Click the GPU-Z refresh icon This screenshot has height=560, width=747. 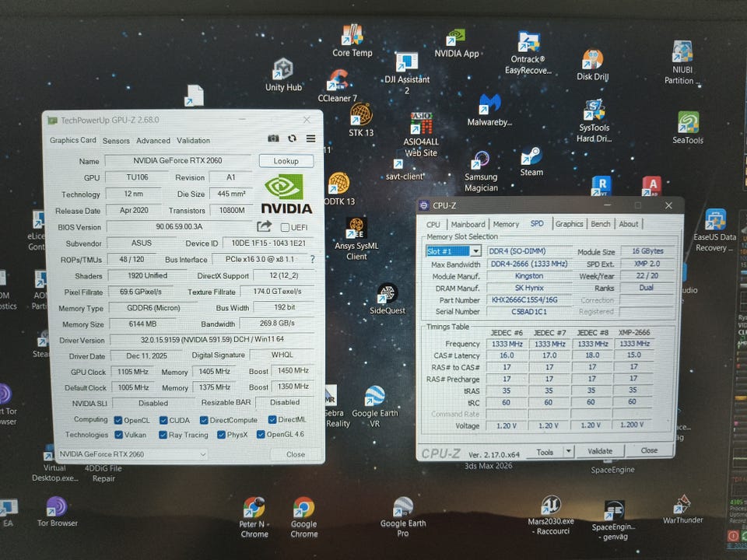click(x=292, y=138)
